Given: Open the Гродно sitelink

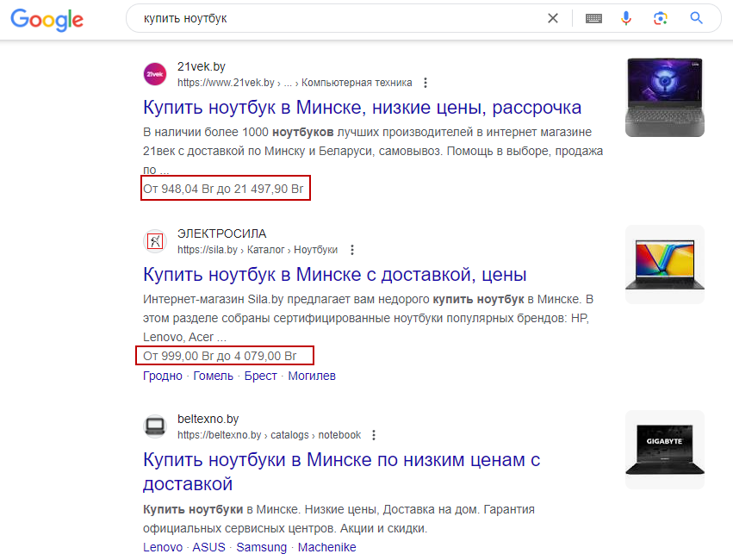Looking at the screenshot, I should pyautogui.click(x=163, y=376).
